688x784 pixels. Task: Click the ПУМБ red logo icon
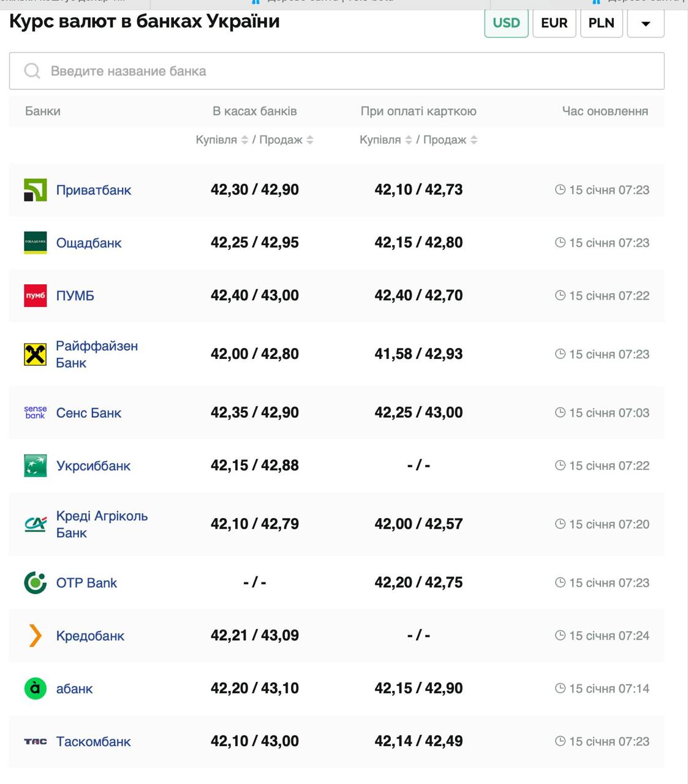(x=35, y=295)
